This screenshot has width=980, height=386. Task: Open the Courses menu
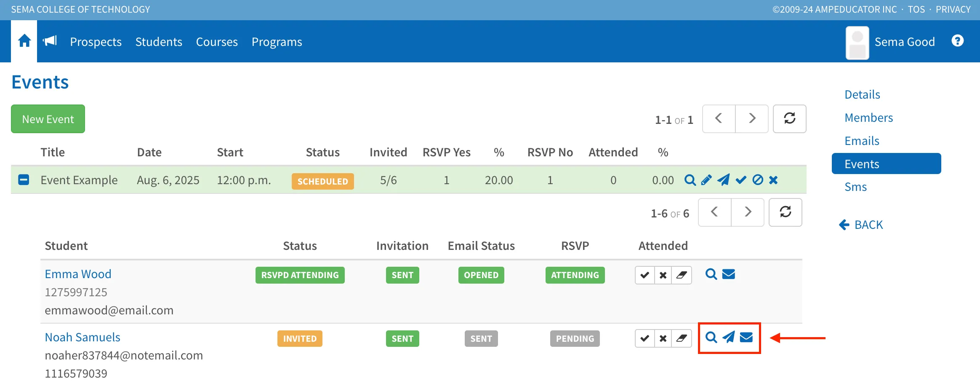coord(217,42)
